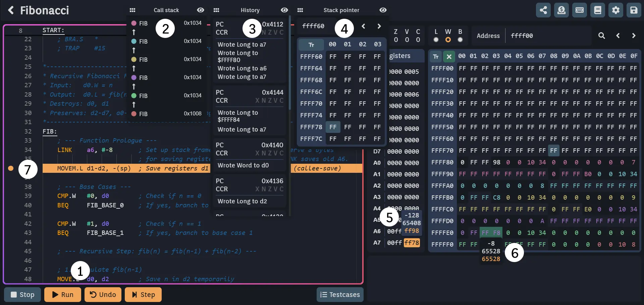Select the W radio indicator in memory view
This screenshot has width=644, height=305.
tap(448, 40)
